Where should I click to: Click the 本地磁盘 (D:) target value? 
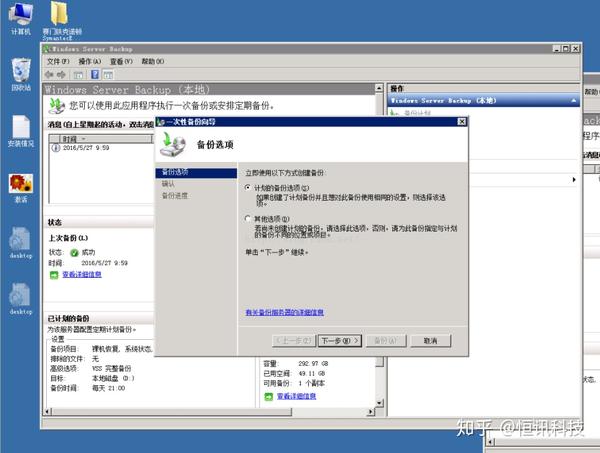coord(113,378)
